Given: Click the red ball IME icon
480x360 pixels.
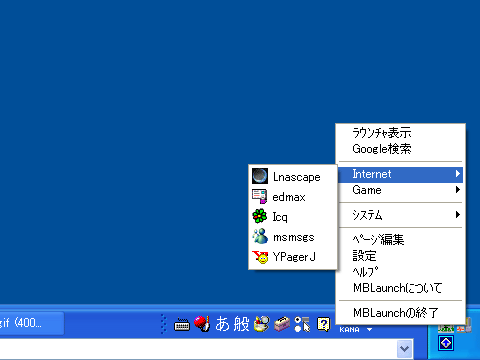Looking at the screenshot, I should pyautogui.click(x=202, y=324).
